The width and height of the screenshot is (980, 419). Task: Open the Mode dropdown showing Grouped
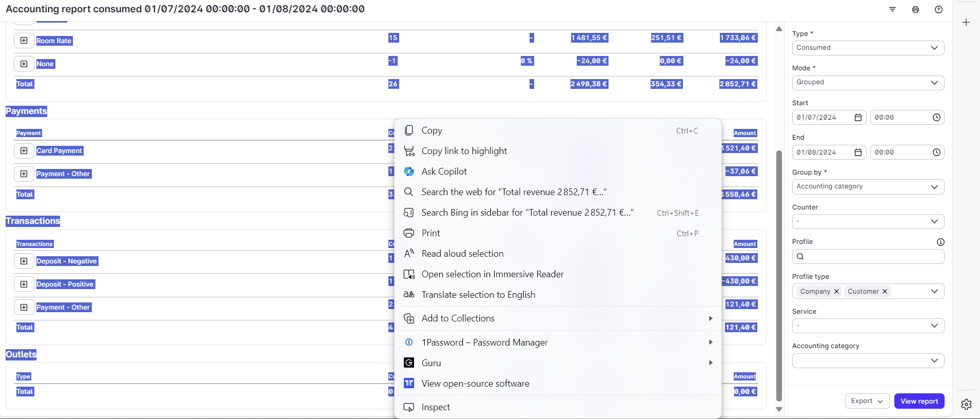click(x=868, y=82)
